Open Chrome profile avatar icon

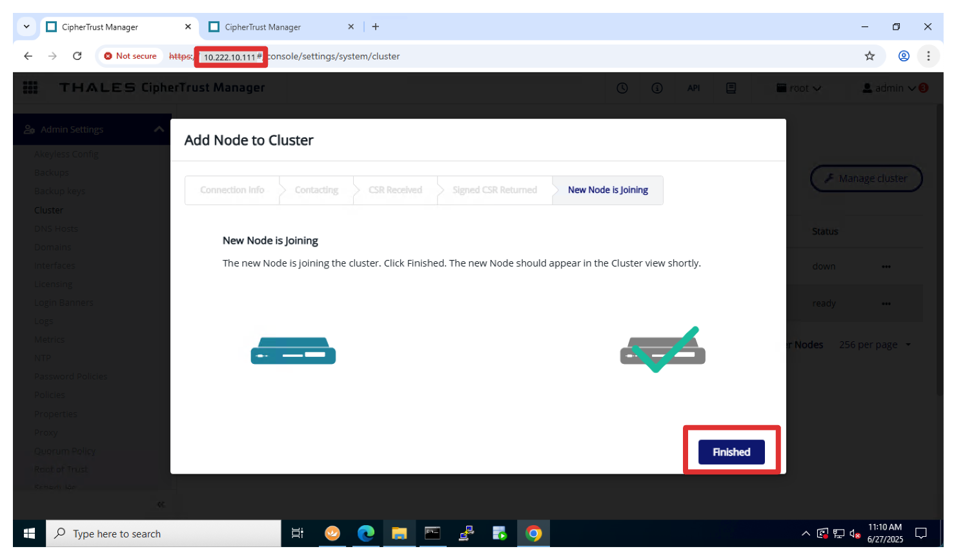click(x=904, y=56)
